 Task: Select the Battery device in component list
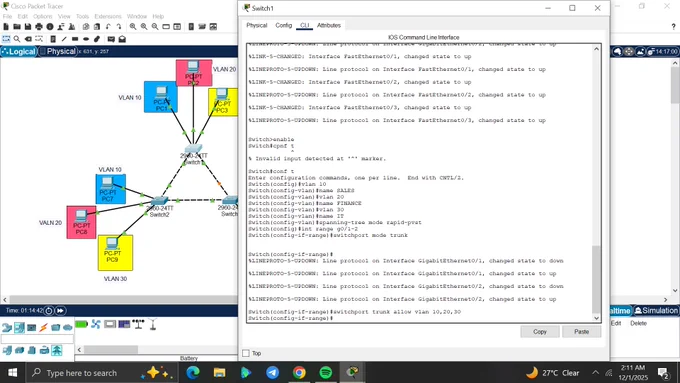82,324
